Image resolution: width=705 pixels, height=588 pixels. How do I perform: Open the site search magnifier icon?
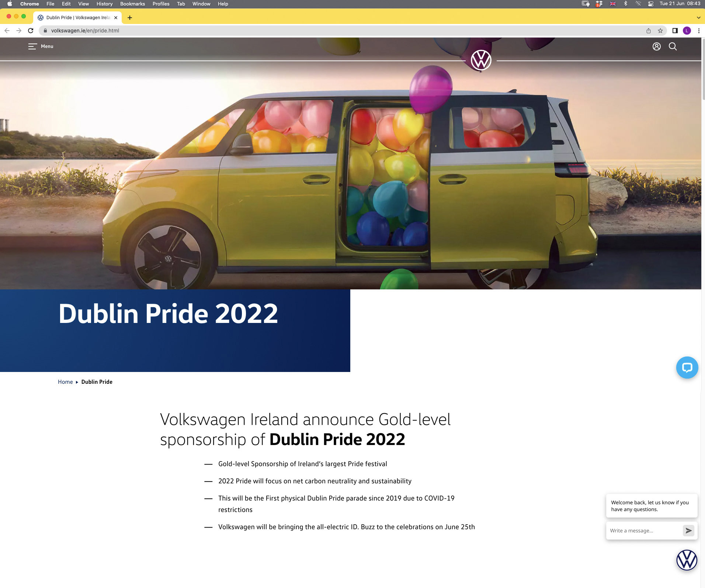673,46
